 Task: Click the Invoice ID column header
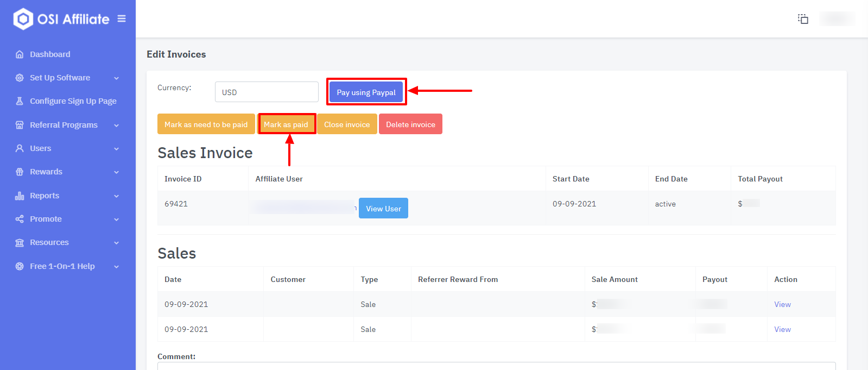[183, 179]
